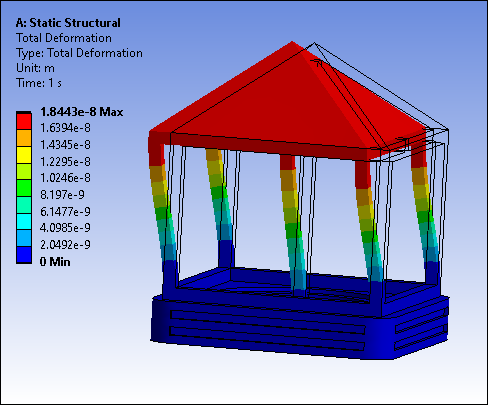
Task: Click the Unit: m label
Action: coord(35,68)
